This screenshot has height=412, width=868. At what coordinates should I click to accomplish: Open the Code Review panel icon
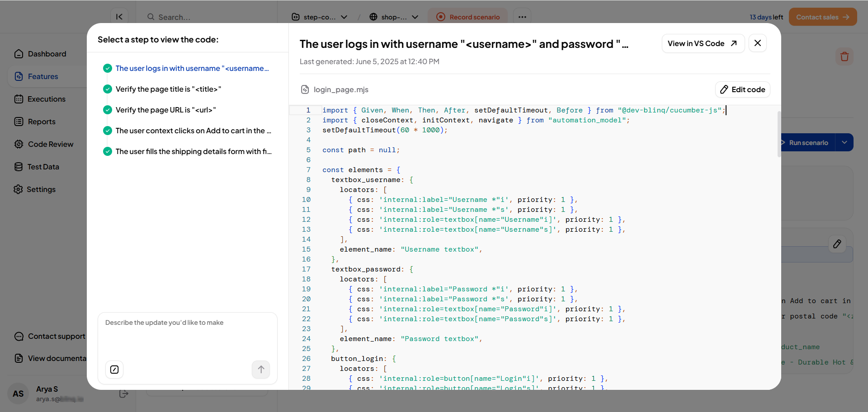point(19,144)
